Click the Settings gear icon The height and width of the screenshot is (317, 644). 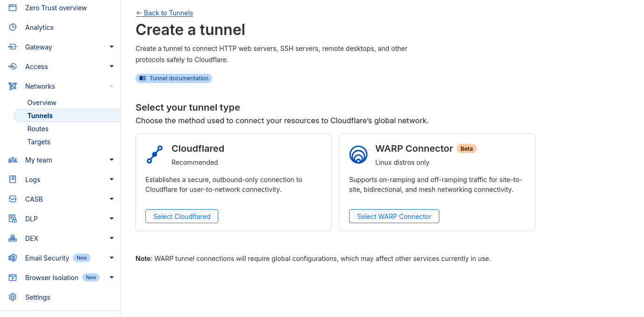(x=13, y=297)
